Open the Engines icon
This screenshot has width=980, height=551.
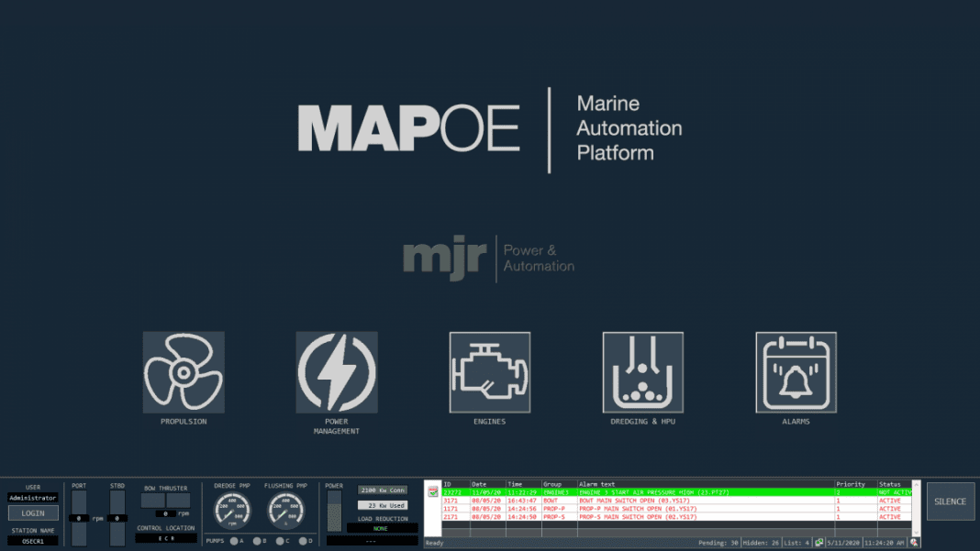489,371
